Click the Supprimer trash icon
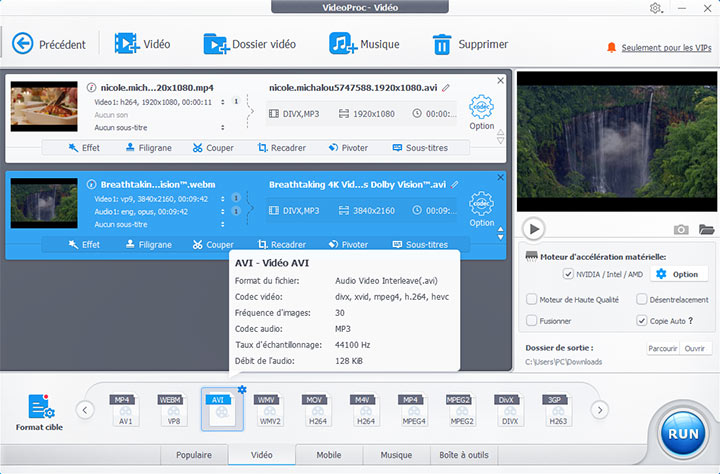 tap(441, 44)
